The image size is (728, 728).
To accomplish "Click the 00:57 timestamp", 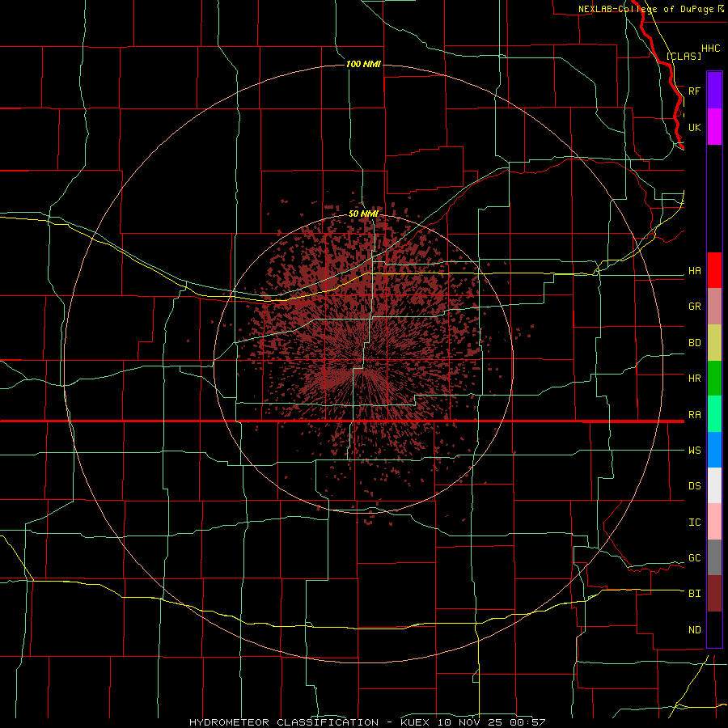I will pyautogui.click(x=527, y=722).
